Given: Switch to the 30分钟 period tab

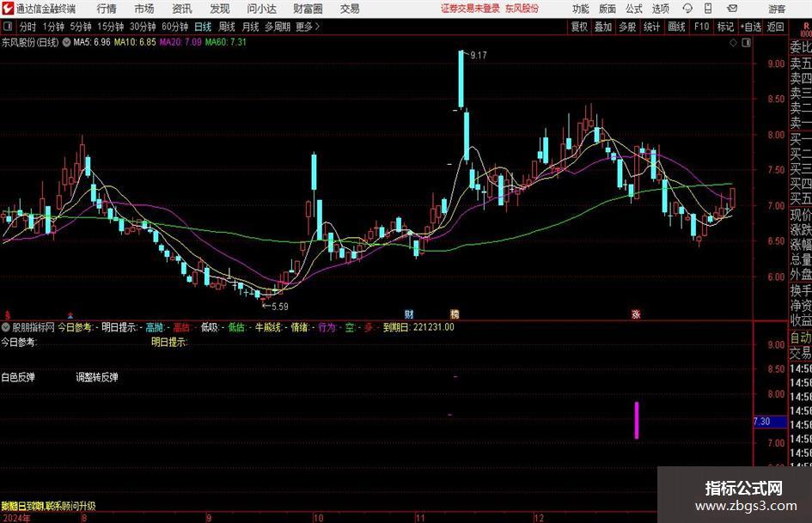Looking at the screenshot, I should click(143, 27).
